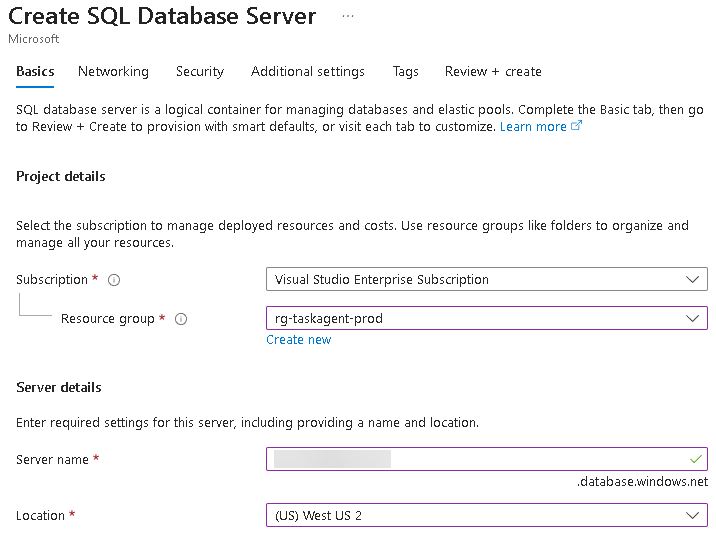Screen dimensions: 716x545
Task: Open the Security tab
Action: tap(200, 72)
